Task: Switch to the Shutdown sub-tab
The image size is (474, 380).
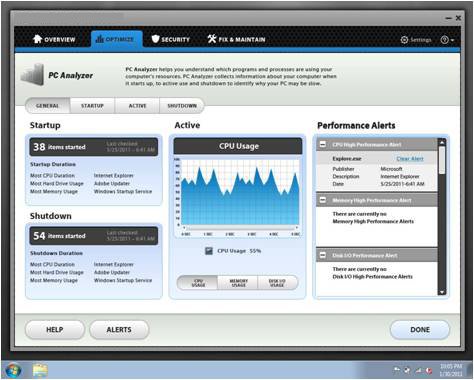Action: click(x=182, y=106)
